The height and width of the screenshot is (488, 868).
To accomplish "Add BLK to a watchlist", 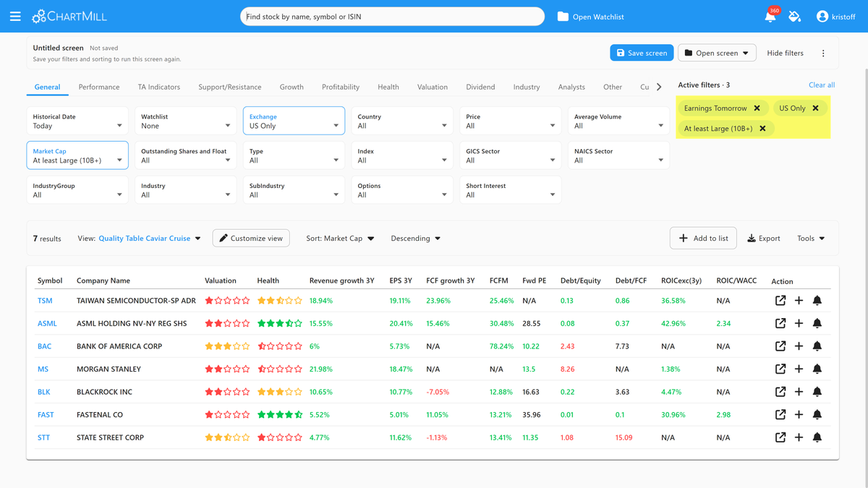I will (799, 392).
